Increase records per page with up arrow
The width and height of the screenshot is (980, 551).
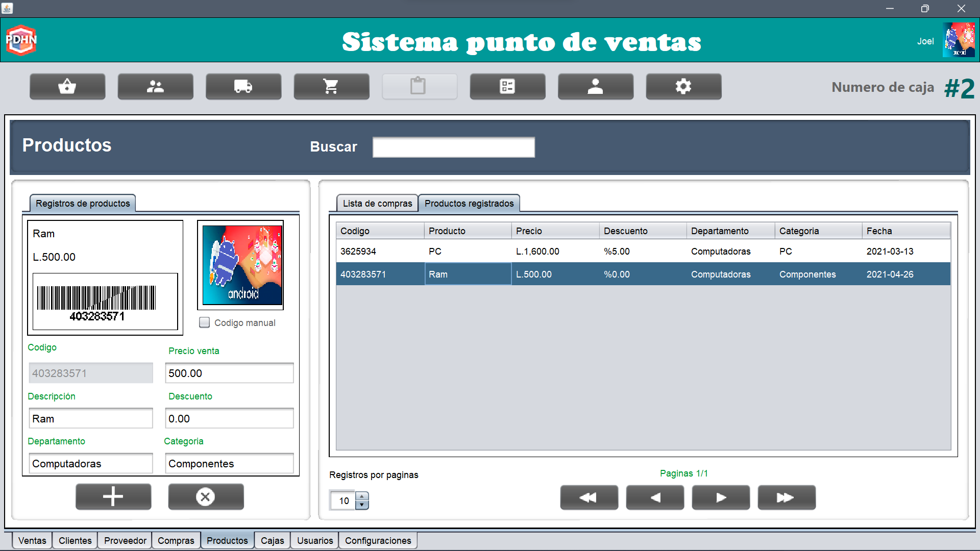362,496
